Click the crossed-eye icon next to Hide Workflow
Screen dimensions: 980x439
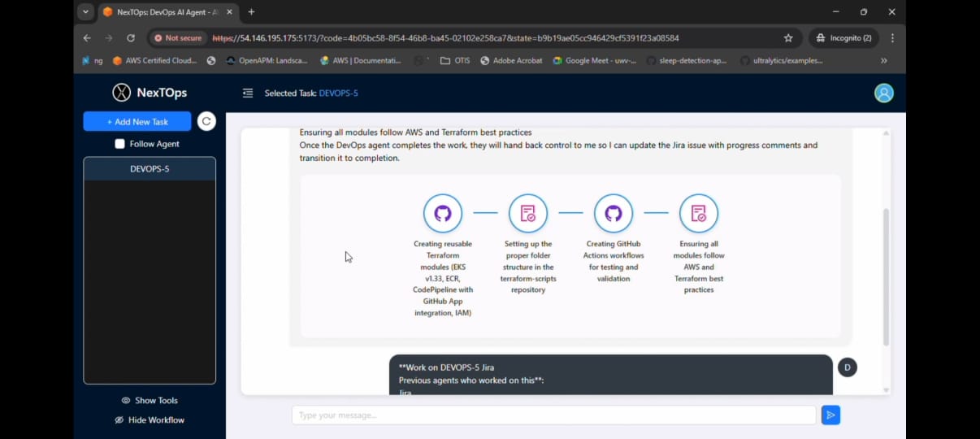[119, 419]
